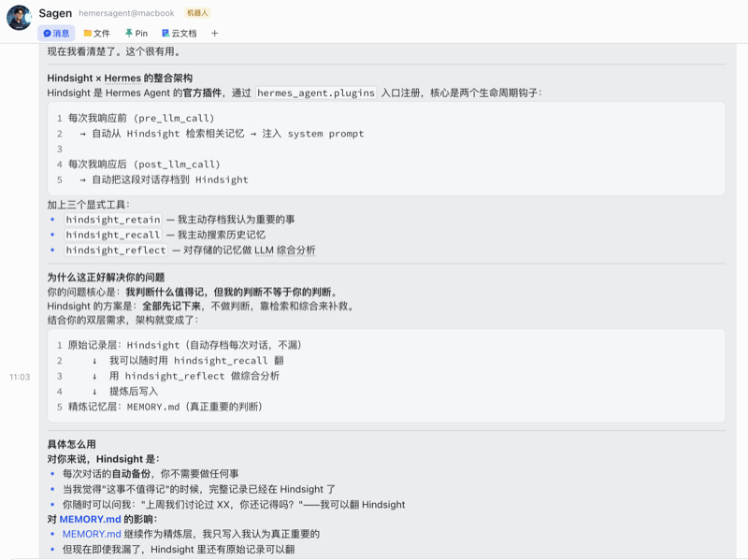
Task: Click code line 用 hindsight_reflect 做综合分析
Action: pos(186,376)
